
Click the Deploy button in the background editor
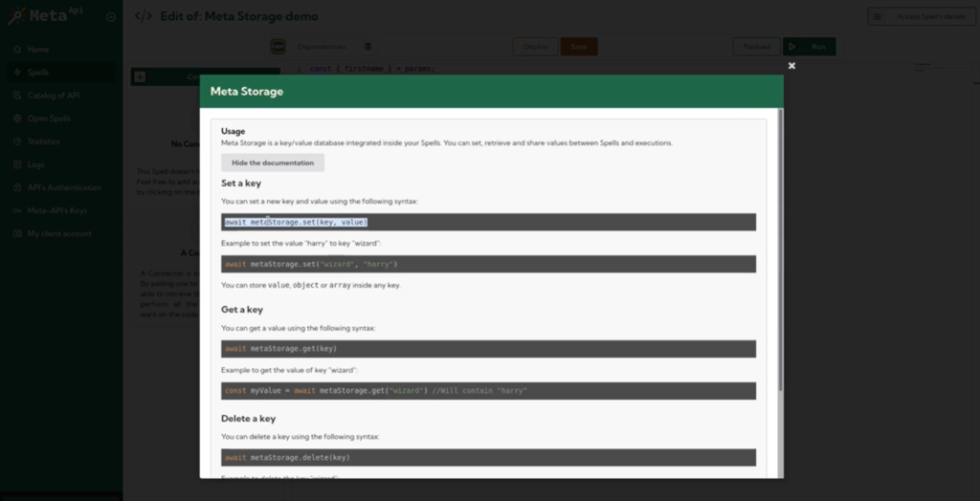tap(535, 47)
